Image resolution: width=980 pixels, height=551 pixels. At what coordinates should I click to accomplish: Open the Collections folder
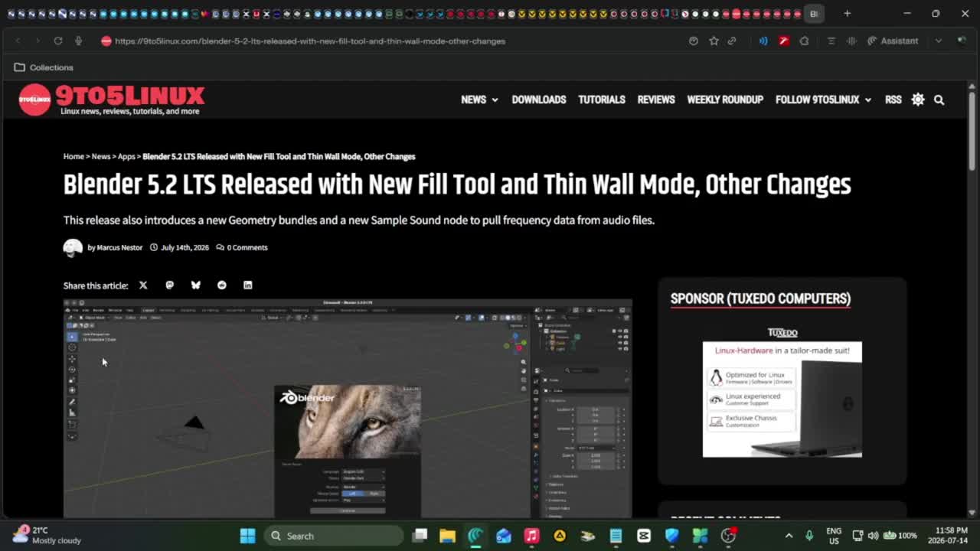click(44, 67)
